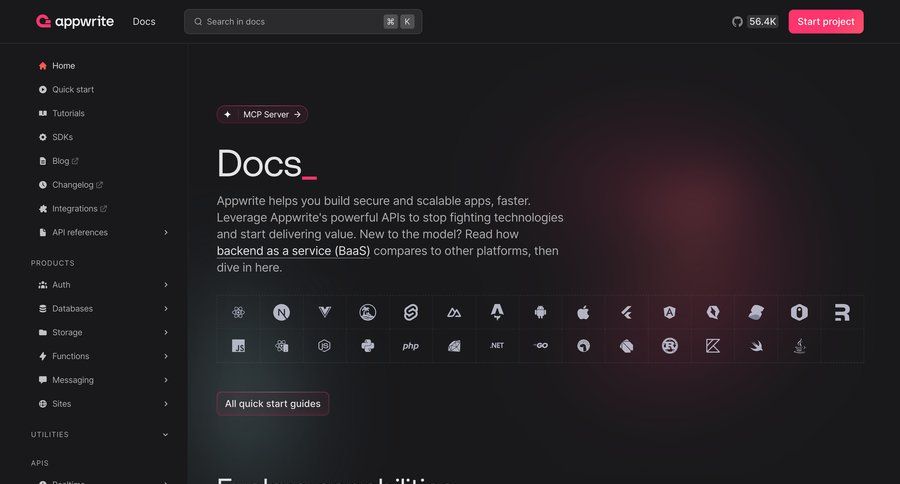Open the Nuxt quick start icon
This screenshot has width=900, height=484.
pos(454,312)
